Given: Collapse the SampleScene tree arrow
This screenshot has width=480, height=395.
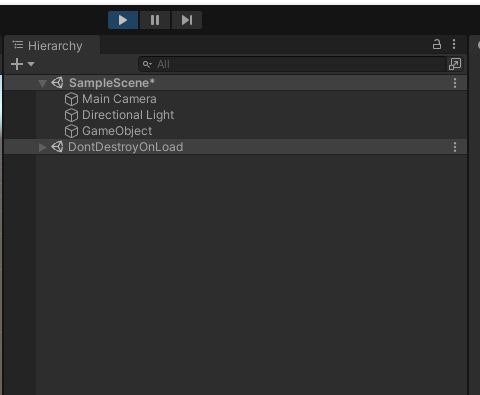Looking at the screenshot, I should pos(42,83).
